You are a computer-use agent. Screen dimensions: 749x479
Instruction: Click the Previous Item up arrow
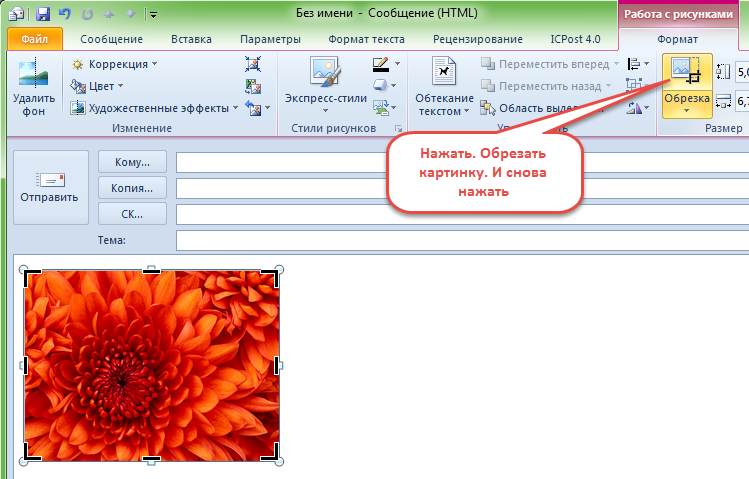pyautogui.click(x=109, y=14)
